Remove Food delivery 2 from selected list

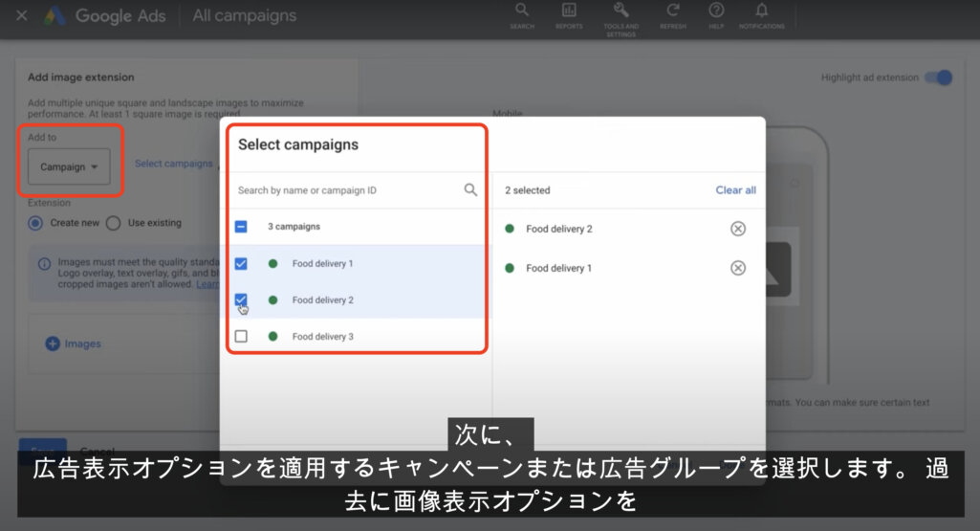pyautogui.click(x=737, y=229)
